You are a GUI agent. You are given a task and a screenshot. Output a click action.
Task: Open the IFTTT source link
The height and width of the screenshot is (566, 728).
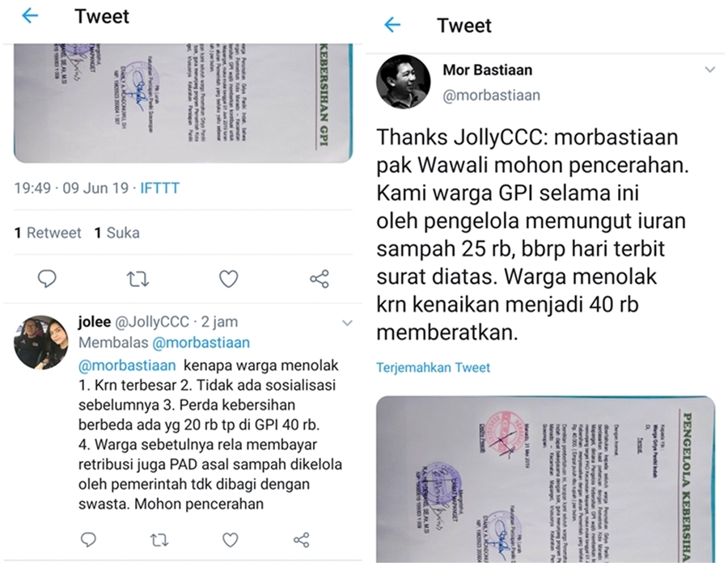click(159, 188)
